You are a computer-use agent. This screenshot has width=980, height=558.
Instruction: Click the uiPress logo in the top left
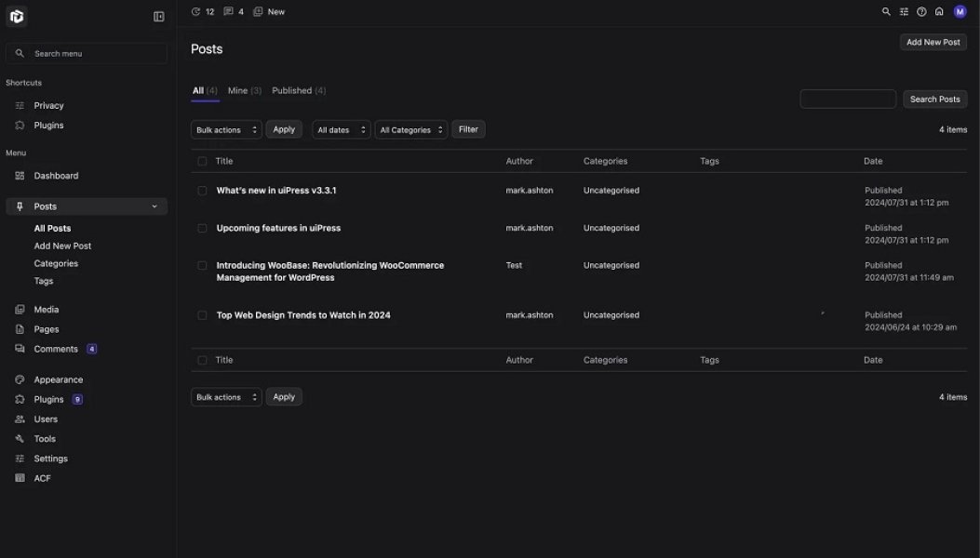[15, 15]
